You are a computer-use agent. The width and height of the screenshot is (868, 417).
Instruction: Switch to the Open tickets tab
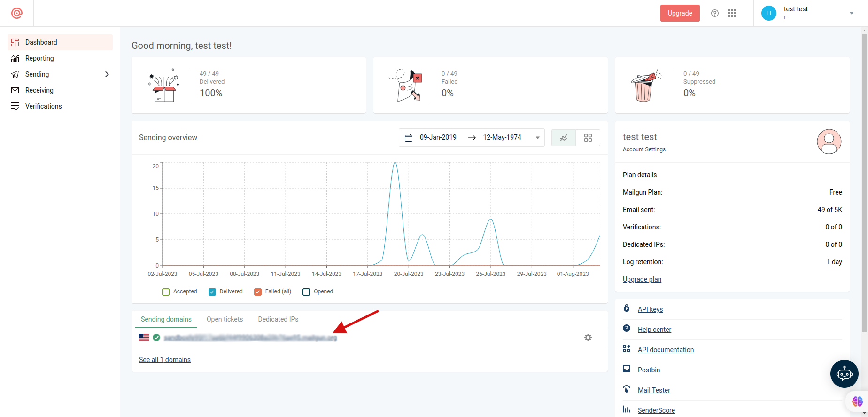pyautogui.click(x=225, y=319)
